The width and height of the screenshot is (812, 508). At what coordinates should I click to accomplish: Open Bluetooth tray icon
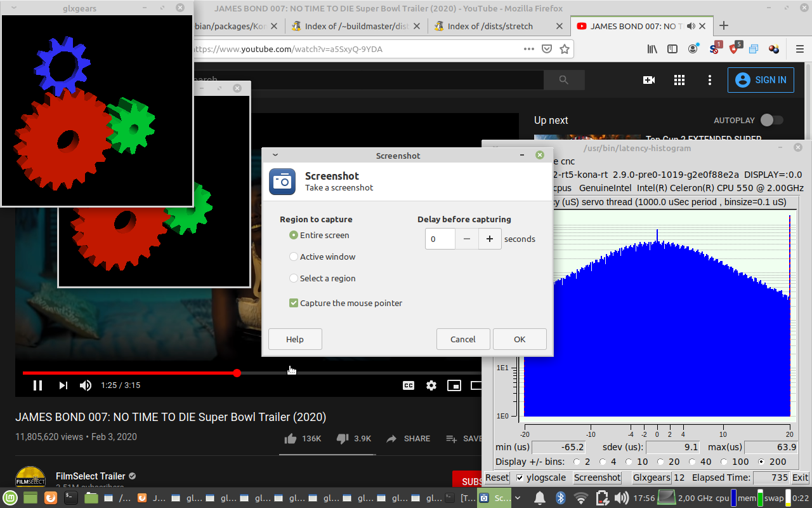(560, 498)
